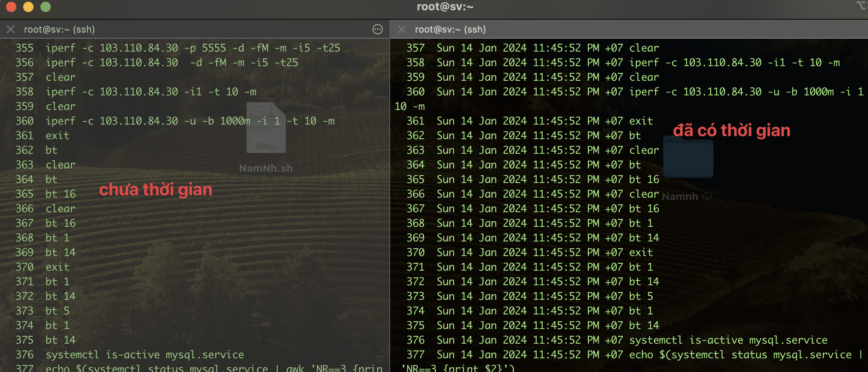Close the right root@sv ssh pane
The height and width of the screenshot is (372, 868).
click(x=402, y=29)
